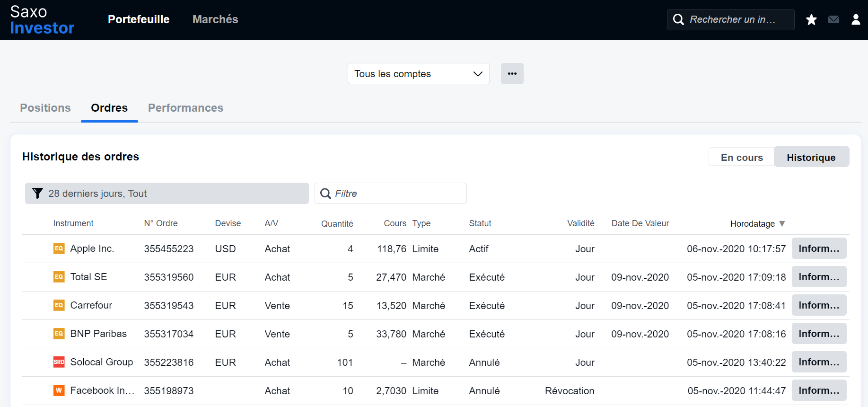Click price 118,76 in Apple row

[392, 249]
